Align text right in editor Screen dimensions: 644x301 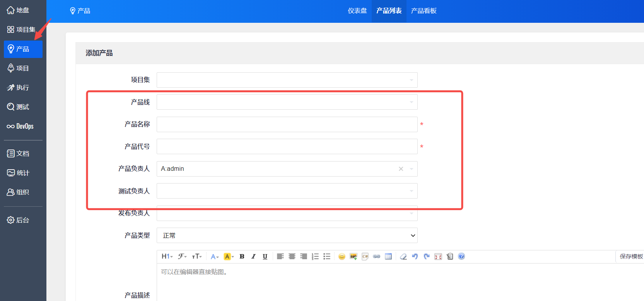click(304, 257)
